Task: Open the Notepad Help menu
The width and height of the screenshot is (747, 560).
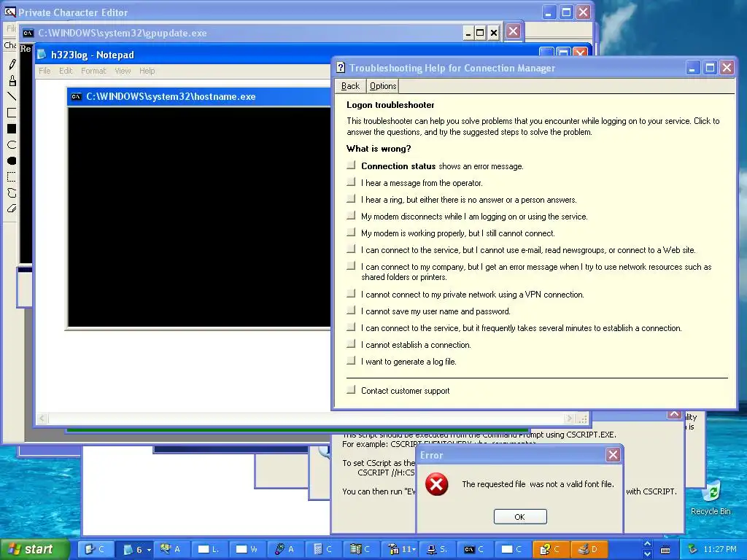Action: coord(147,71)
